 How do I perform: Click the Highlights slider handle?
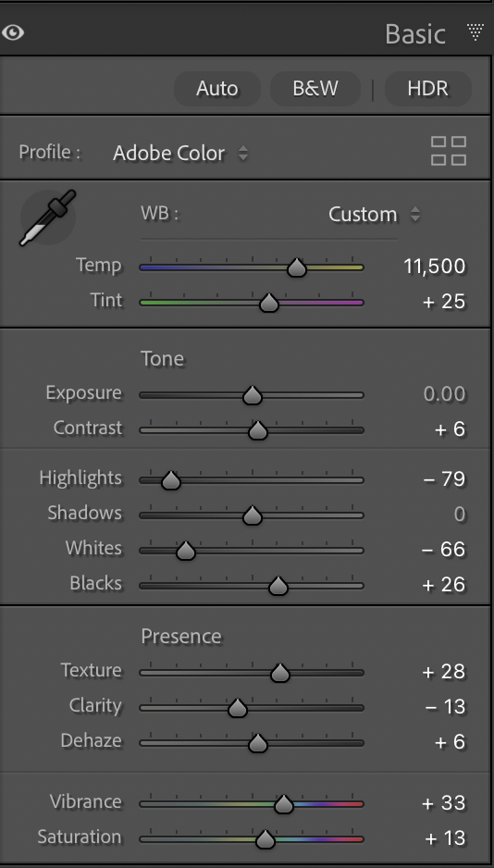171,480
